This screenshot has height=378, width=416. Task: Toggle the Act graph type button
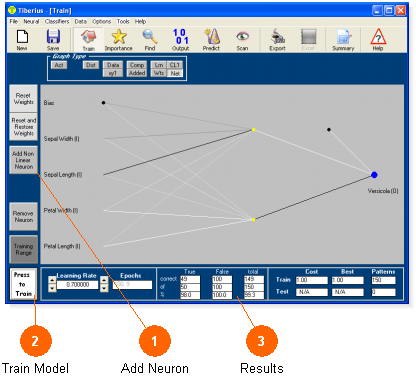59,65
